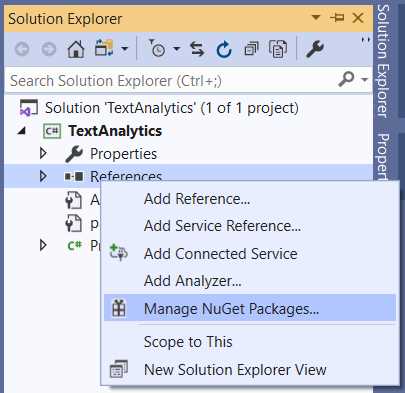The width and height of the screenshot is (405, 393).
Task: Click the wrench icon beside Properties
Action: 74,154
